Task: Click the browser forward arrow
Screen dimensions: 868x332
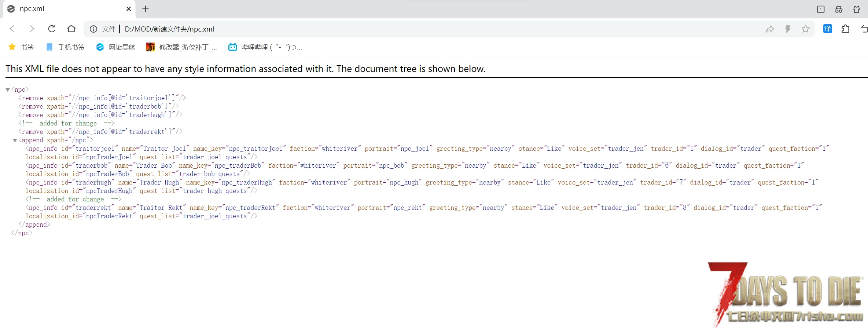Action: (x=32, y=29)
